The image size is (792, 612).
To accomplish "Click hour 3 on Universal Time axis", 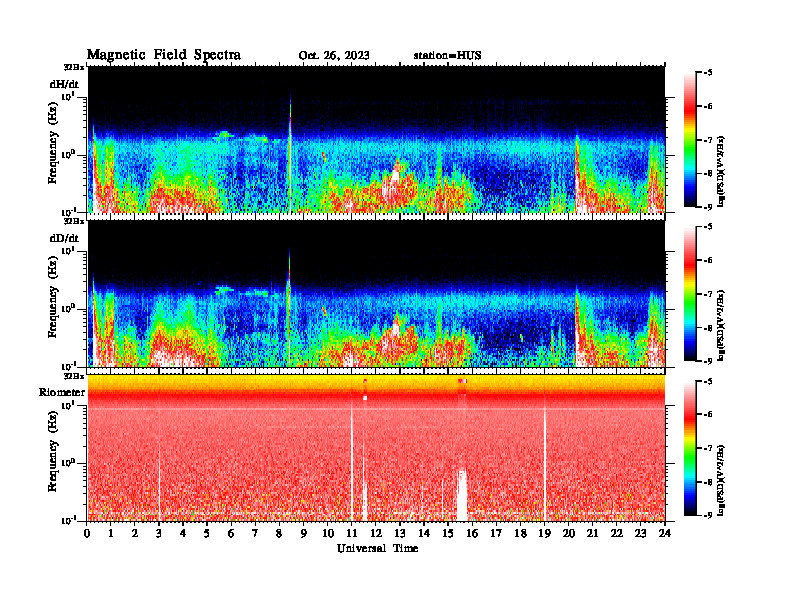I will coord(159,534).
